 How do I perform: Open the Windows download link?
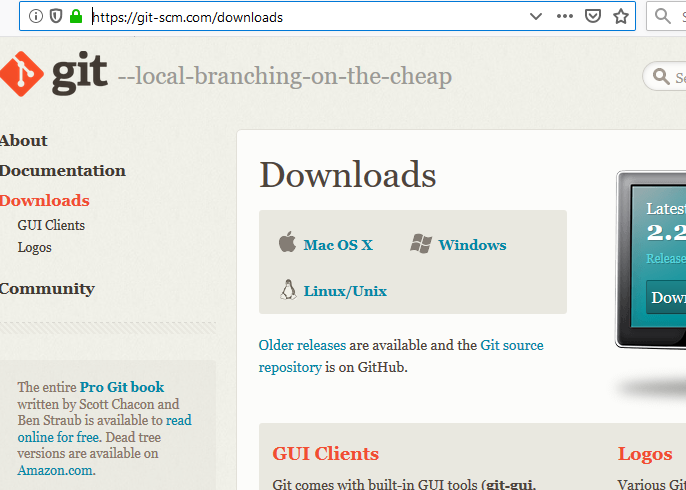[x=472, y=245]
